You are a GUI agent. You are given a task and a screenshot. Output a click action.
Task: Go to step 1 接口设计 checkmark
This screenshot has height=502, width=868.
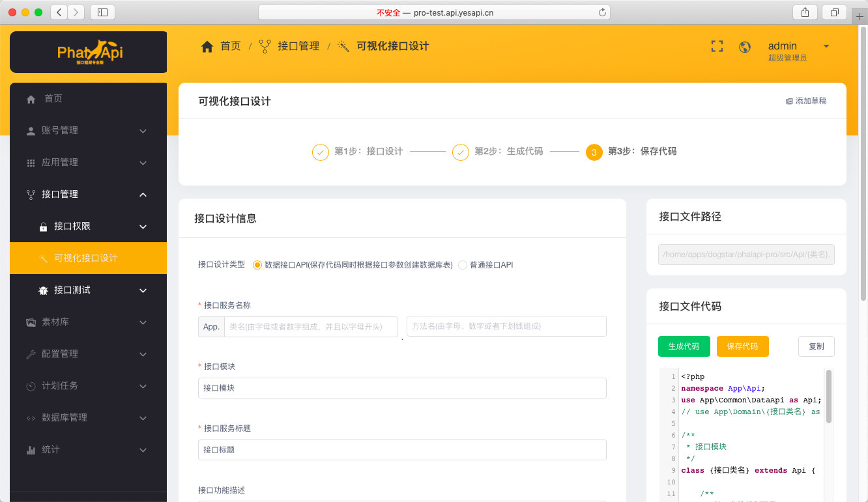321,152
